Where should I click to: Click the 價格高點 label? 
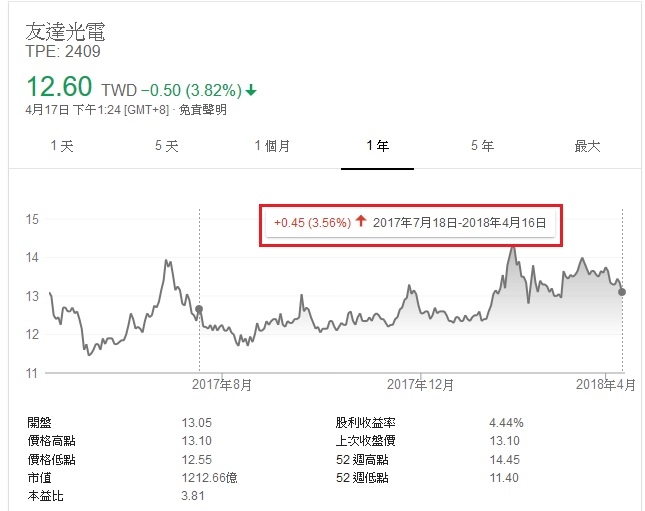pos(51,441)
